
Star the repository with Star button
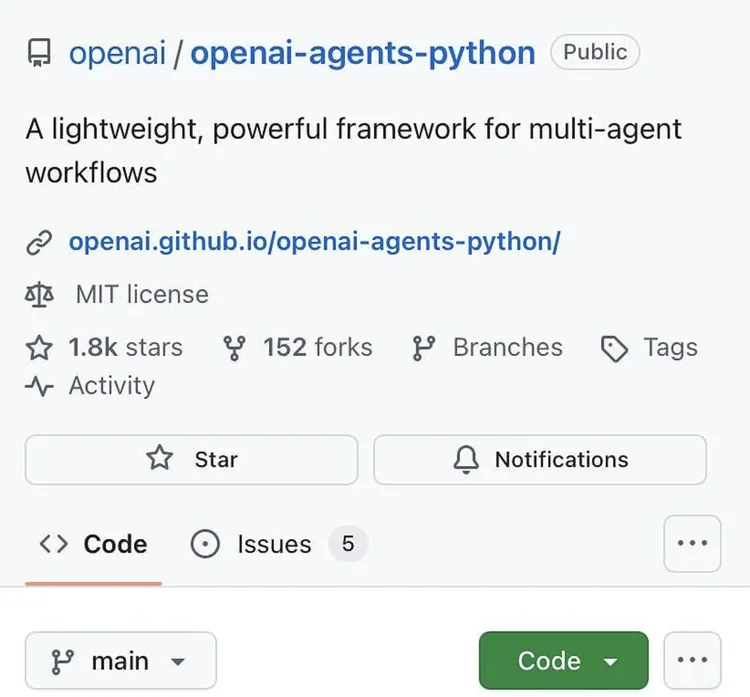[x=191, y=459]
